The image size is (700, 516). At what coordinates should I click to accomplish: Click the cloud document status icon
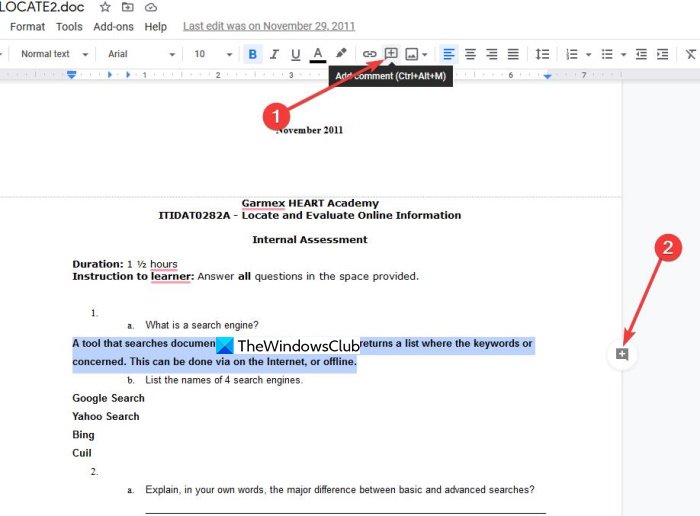pyautogui.click(x=150, y=7)
